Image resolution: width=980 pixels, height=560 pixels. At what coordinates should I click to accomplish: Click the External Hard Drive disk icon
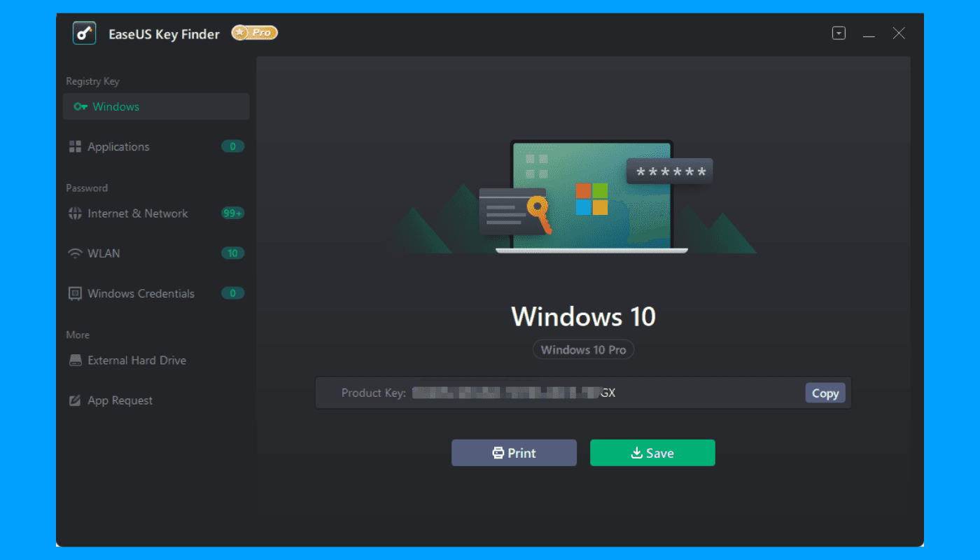coord(75,360)
